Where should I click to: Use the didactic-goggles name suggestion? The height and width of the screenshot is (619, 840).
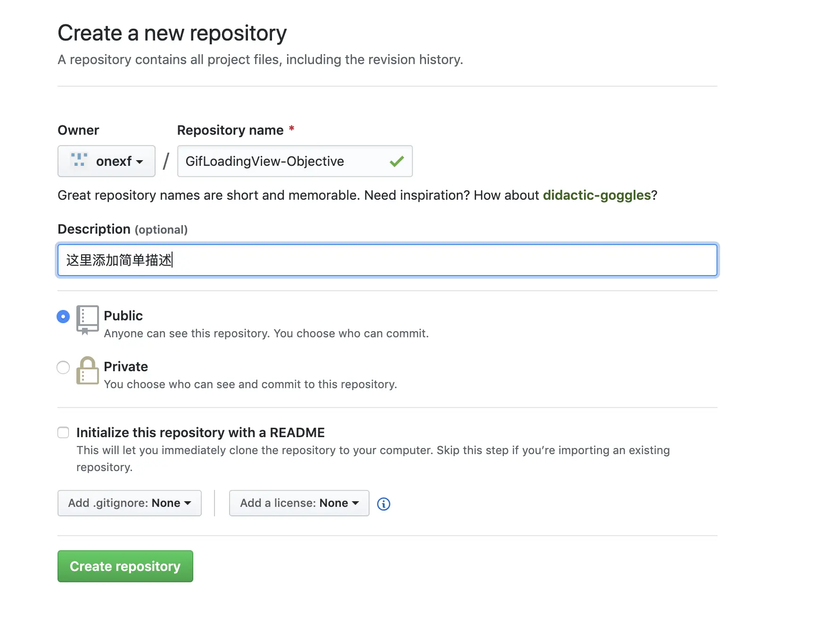pyautogui.click(x=597, y=195)
